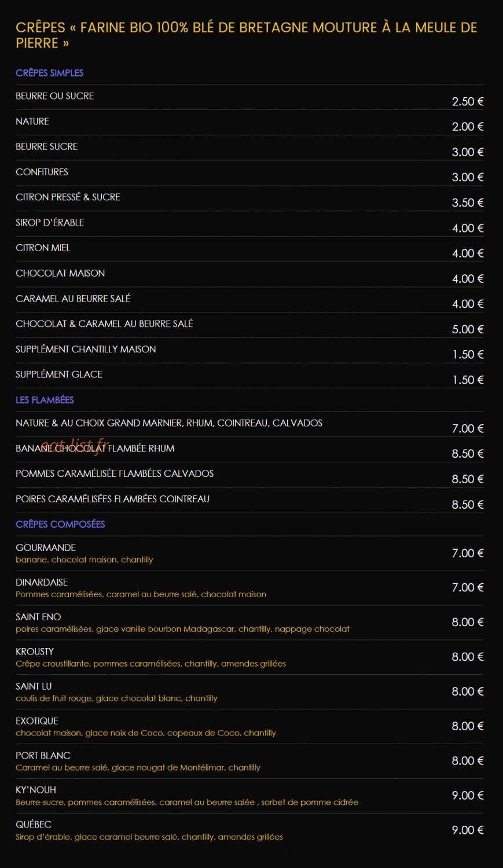The image size is (503, 868).
Task: Click the 9.00 € price for QUÉBEC
Action: point(468,830)
